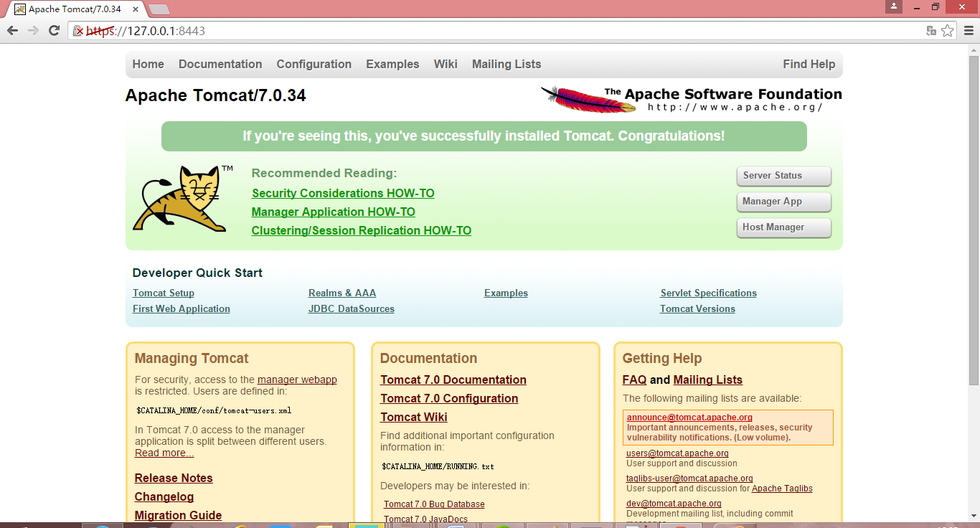The width and height of the screenshot is (980, 528).
Task: Click the Manager App button
Action: [783, 202]
